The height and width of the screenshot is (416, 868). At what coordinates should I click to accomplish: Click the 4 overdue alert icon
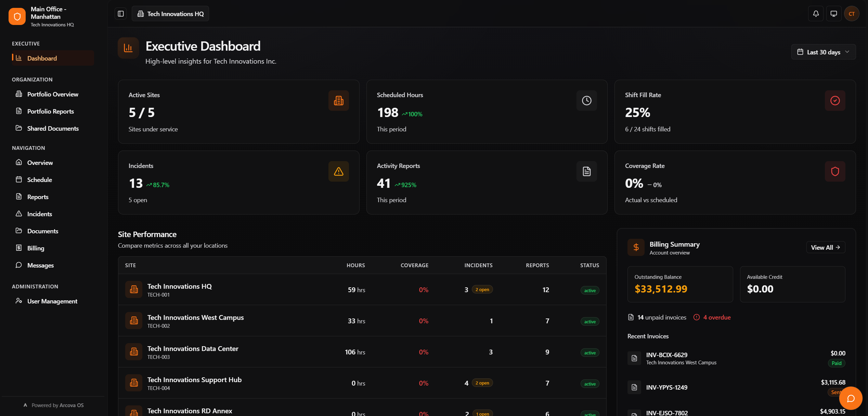coord(697,317)
